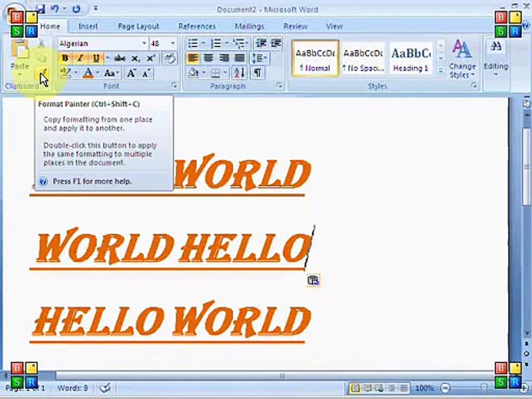Switch to the Page Layout tab
The image size is (532, 399).
tap(139, 26)
